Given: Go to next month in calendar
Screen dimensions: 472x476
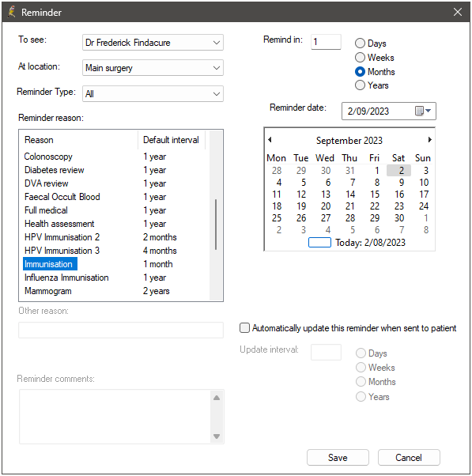Looking at the screenshot, I should (429, 140).
